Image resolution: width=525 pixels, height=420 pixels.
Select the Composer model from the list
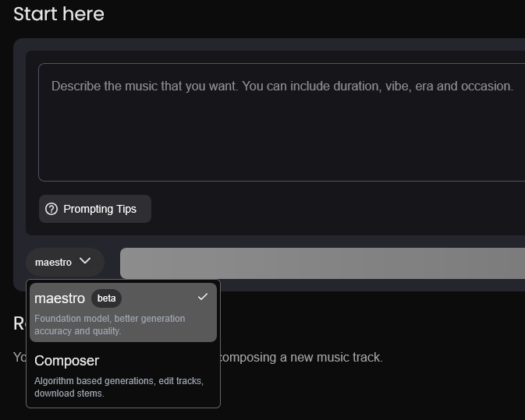pyautogui.click(x=123, y=375)
